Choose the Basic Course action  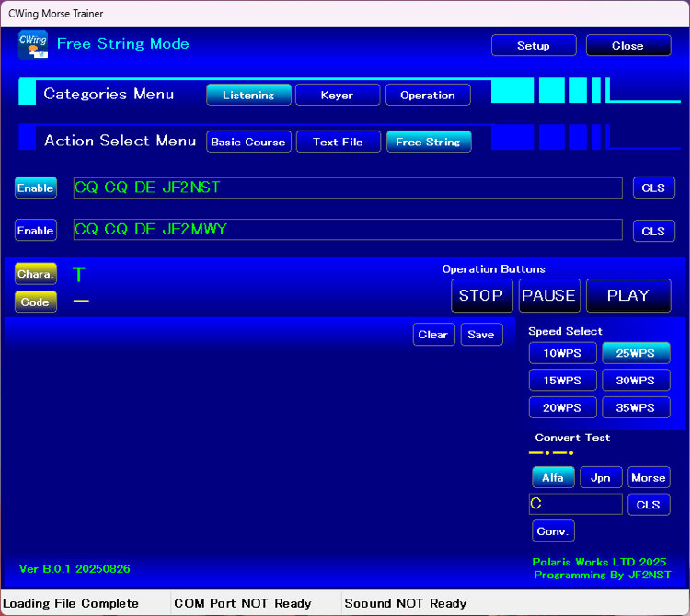pos(248,142)
